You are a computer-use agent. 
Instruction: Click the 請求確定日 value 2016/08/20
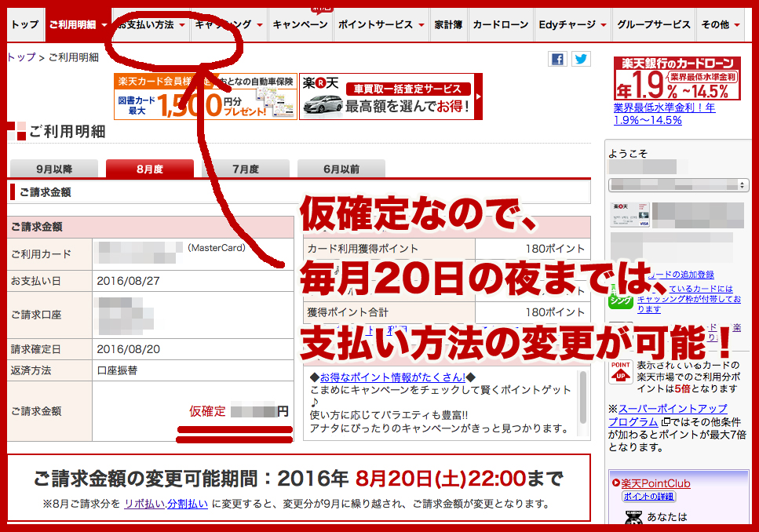click(128, 349)
